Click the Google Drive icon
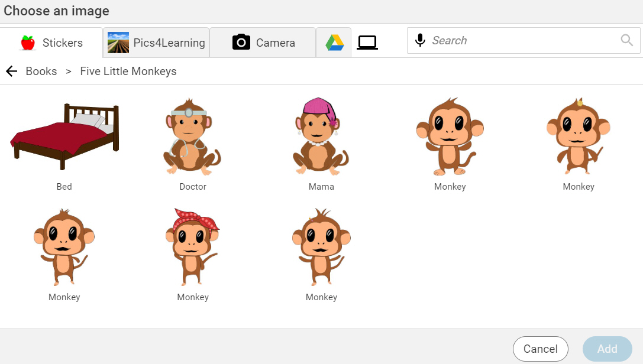The width and height of the screenshot is (643, 364). pos(333,42)
